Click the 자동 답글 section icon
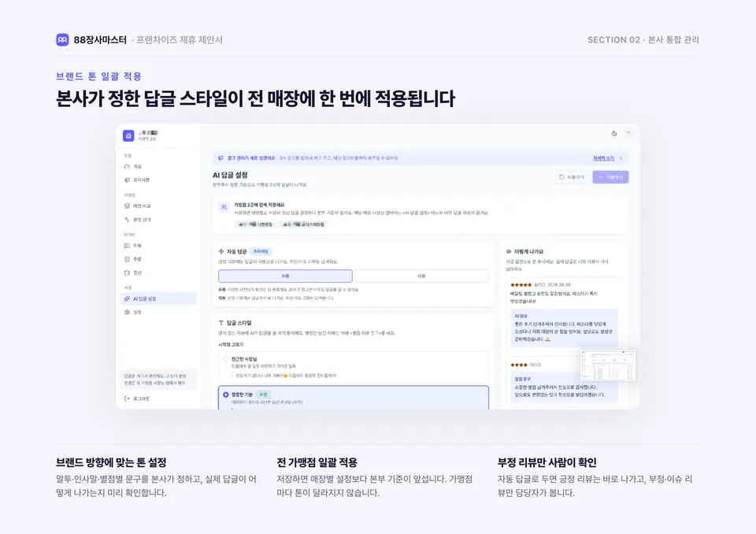Image resolution: width=756 pixels, height=534 pixels. 221,251
